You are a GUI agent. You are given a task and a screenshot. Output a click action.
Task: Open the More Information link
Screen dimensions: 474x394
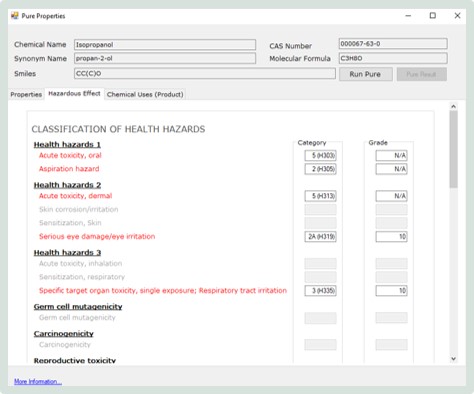[38, 381]
